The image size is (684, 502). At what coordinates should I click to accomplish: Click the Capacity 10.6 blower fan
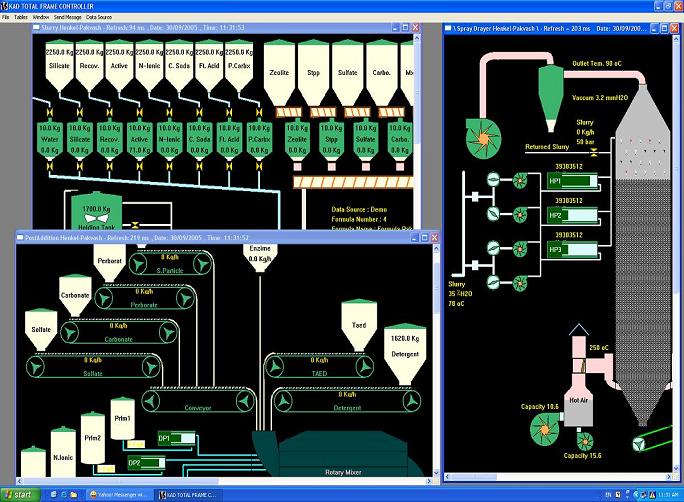pos(544,430)
